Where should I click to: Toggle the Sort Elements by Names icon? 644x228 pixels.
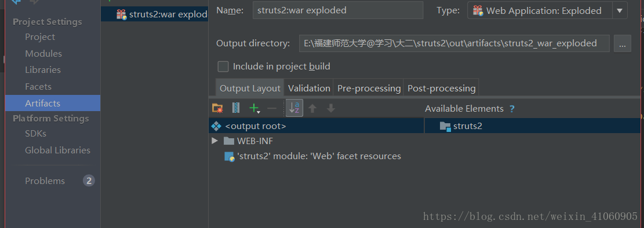294,108
